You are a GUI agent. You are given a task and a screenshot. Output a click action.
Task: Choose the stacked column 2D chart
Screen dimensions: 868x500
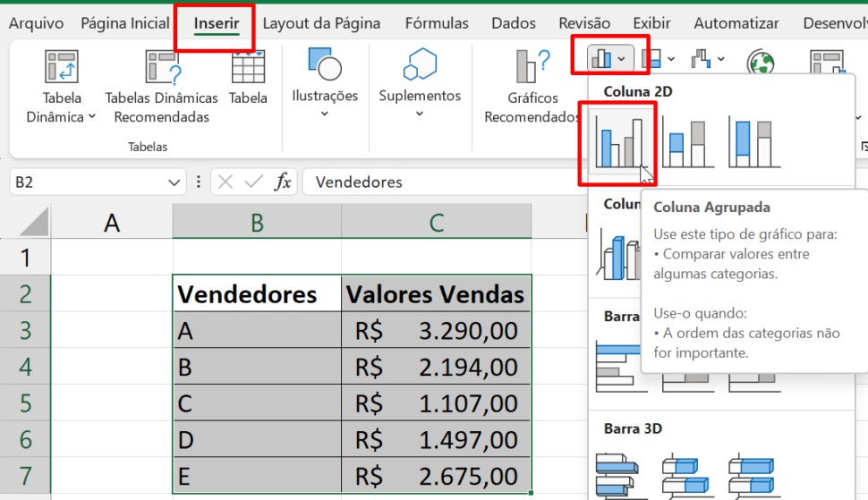coord(687,143)
